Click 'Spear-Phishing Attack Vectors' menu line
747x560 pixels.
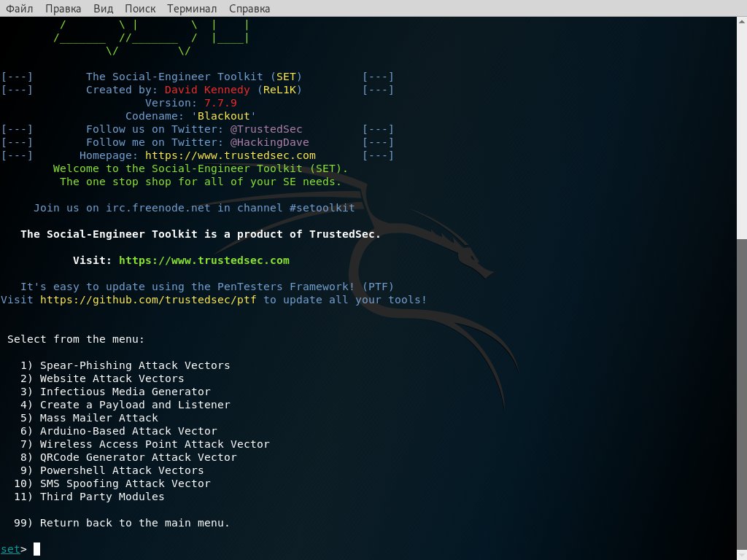pos(125,365)
